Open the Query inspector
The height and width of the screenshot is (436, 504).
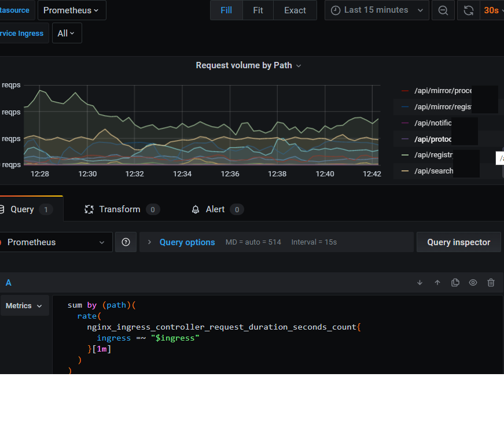458,242
